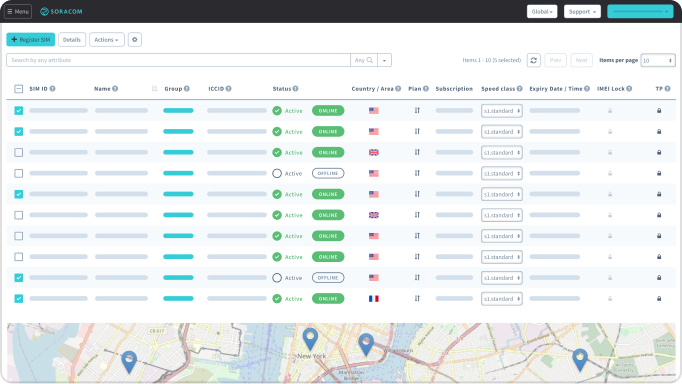Click the Register SIM button
Image resolution: width=682 pixels, height=384 pixels.
click(x=30, y=40)
